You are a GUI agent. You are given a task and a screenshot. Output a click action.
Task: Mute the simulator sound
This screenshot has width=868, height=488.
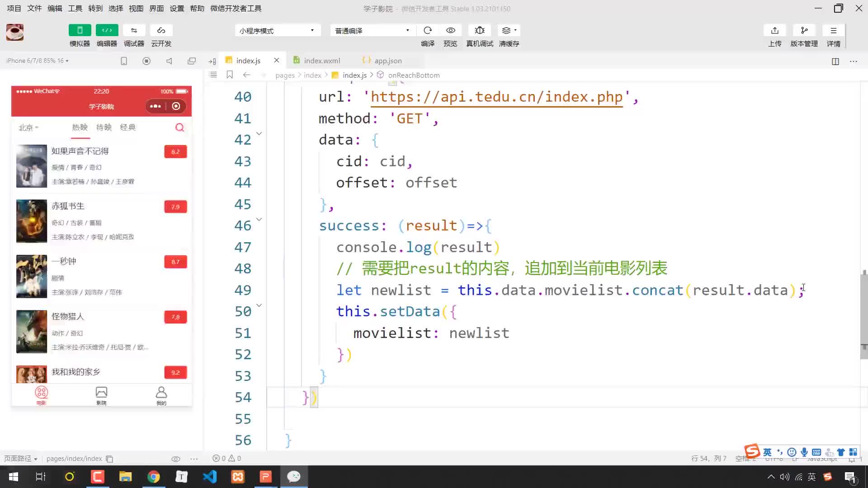coord(169,61)
